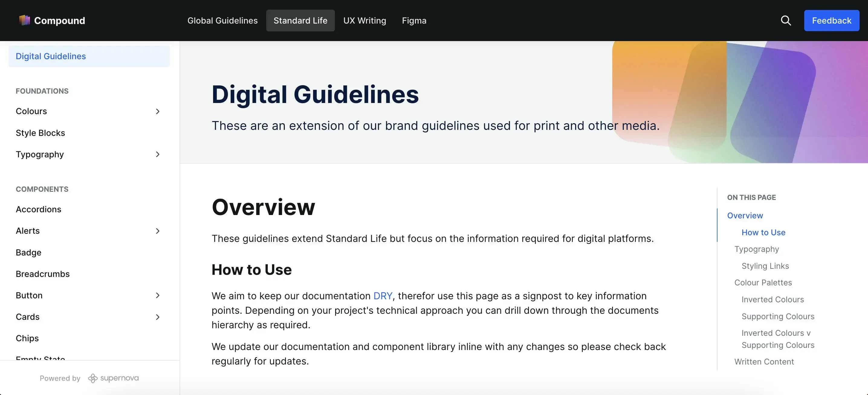This screenshot has height=395, width=868.
Task: Jump to Styling Links anchor
Action: (765, 266)
